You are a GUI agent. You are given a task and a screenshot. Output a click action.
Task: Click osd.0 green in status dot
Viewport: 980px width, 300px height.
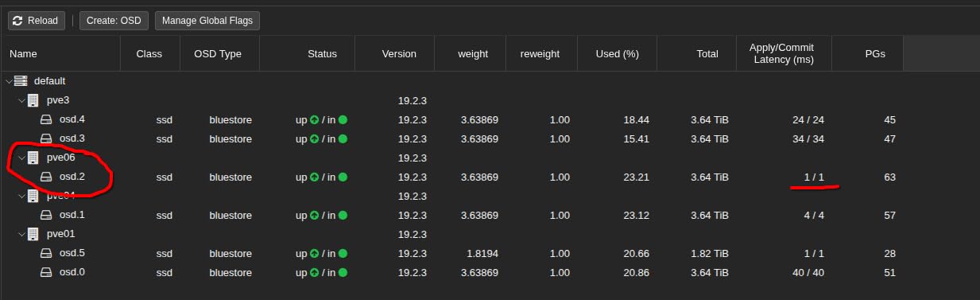343,273
